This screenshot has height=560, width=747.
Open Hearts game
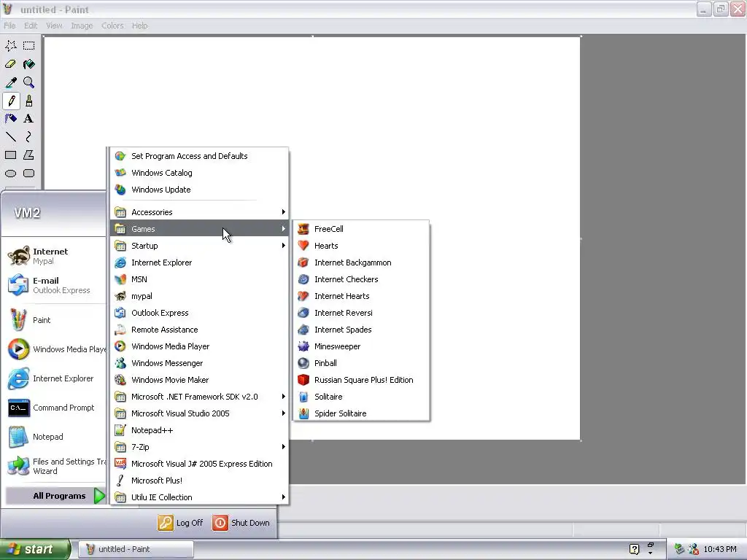click(x=361, y=246)
